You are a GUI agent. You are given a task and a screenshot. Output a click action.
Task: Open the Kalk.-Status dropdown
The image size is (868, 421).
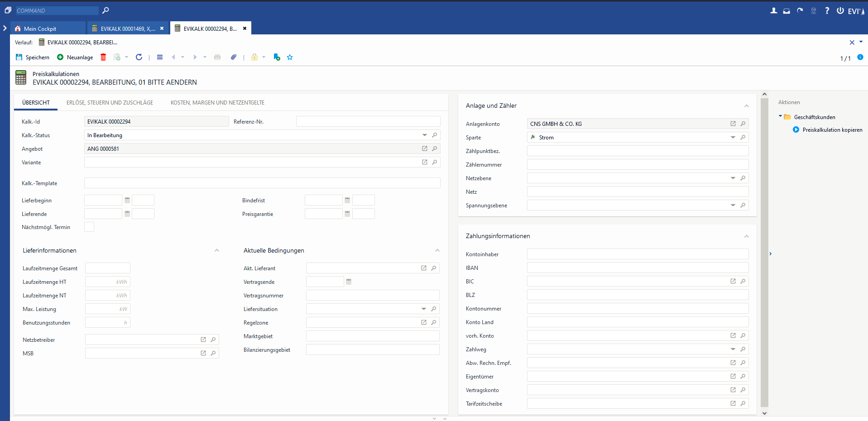[424, 135]
